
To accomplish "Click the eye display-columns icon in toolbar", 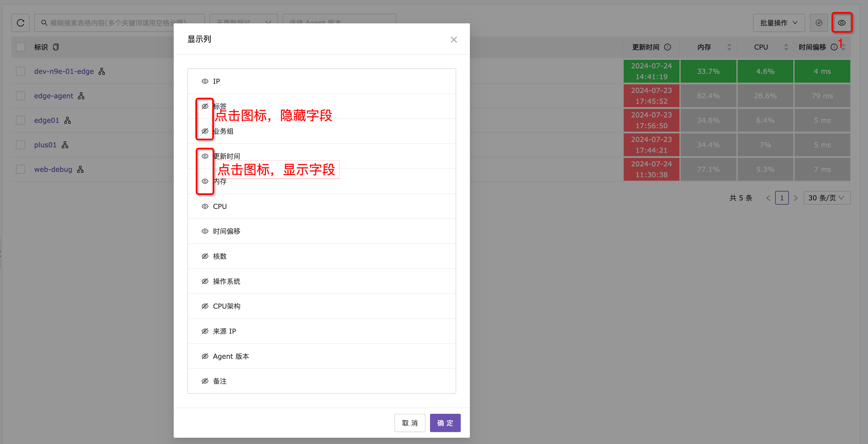I will pos(842,23).
